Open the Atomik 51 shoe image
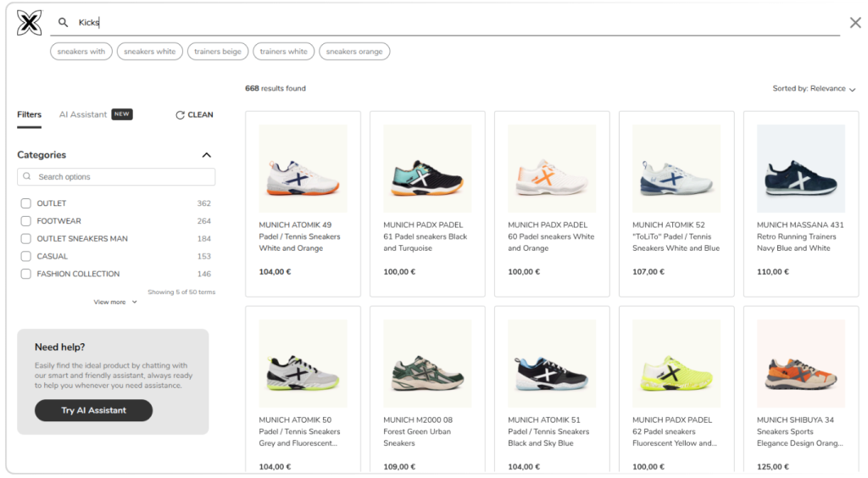This screenshot has height=478, width=868. point(552,364)
